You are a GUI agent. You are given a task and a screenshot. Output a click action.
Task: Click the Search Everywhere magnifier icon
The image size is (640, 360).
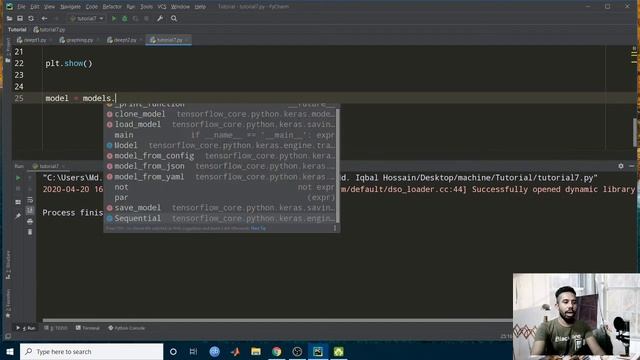pos(174,18)
